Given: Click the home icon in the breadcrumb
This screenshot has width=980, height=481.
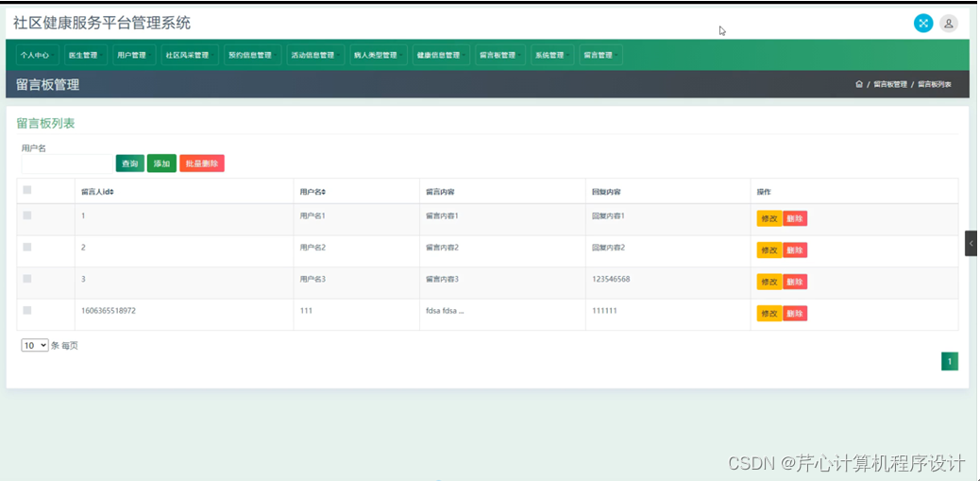Looking at the screenshot, I should 859,84.
